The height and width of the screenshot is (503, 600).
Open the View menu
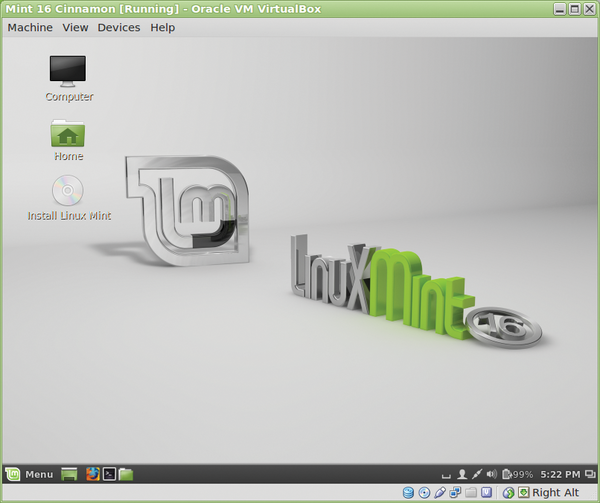[x=75, y=28]
